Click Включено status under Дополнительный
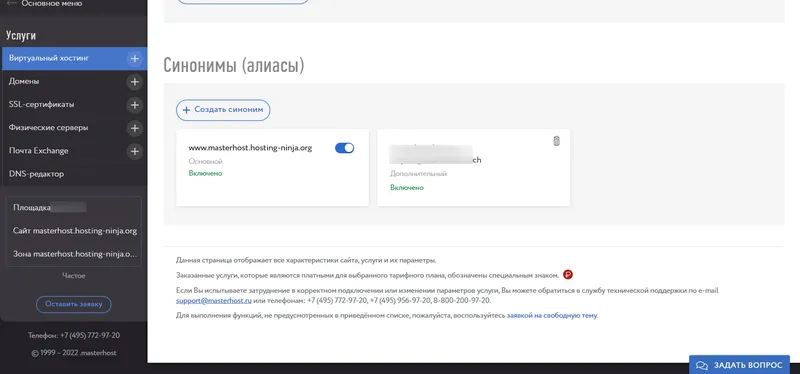Screen dimensions: 800x374 click(x=407, y=187)
